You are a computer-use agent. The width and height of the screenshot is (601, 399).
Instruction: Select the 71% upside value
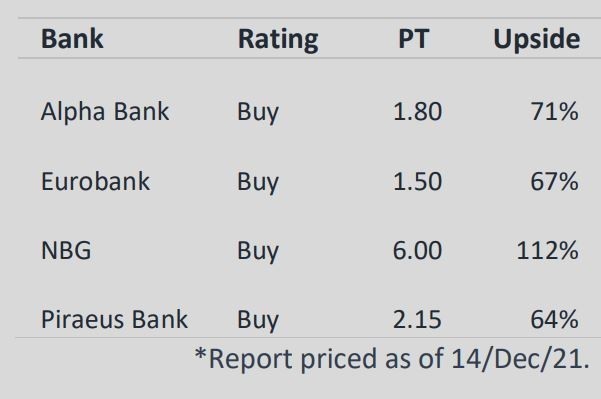point(555,112)
